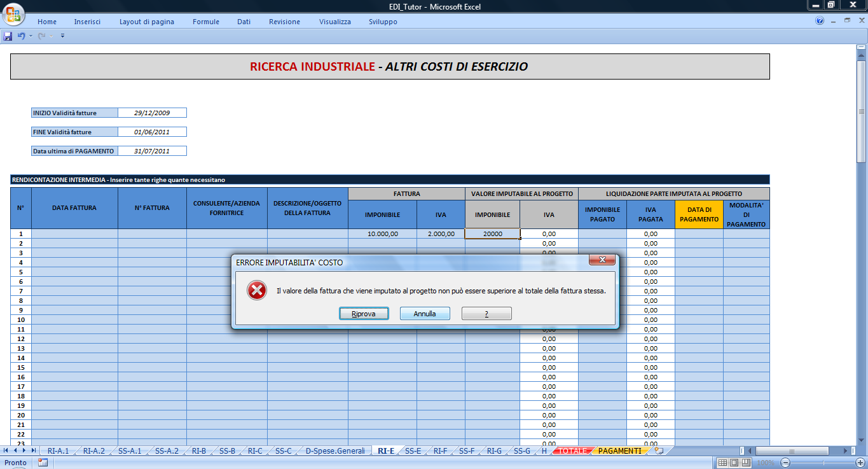Click the vertical scrollbar thumb

coord(862,111)
